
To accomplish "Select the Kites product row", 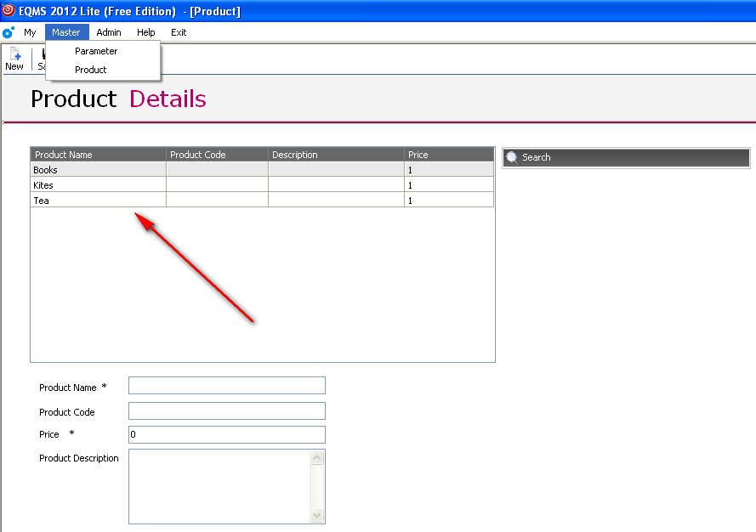I will tap(262, 185).
